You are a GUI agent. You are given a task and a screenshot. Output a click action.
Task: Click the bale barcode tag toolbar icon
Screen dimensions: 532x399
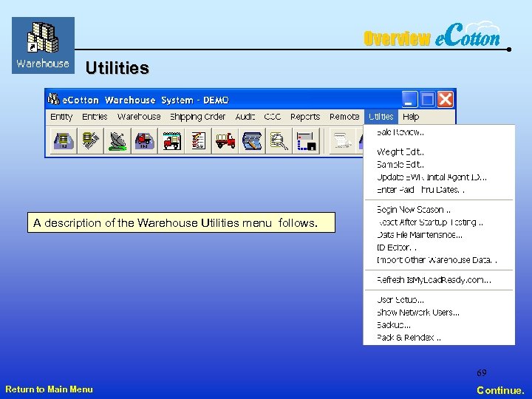(x=90, y=141)
